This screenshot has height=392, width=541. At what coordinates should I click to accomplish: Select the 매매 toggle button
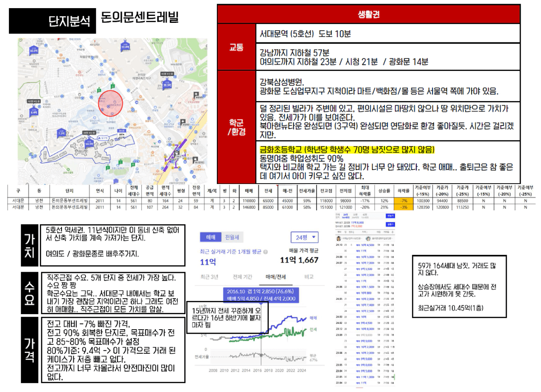(x=210, y=237)
